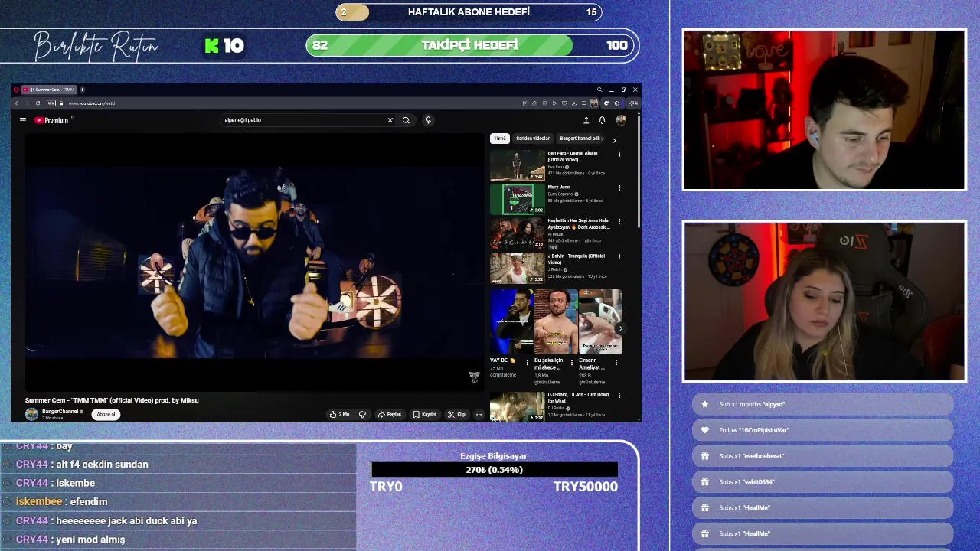Clear the search box with the X
Image resolution: width=980 pixels, height=551 pixels.
(x=390, y=120)
